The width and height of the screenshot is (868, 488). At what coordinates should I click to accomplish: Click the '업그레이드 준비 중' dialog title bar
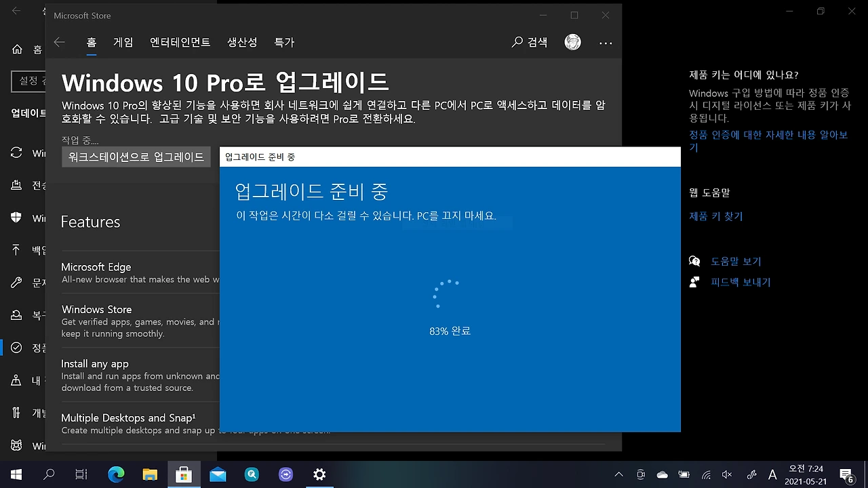[x=450, y=157]
